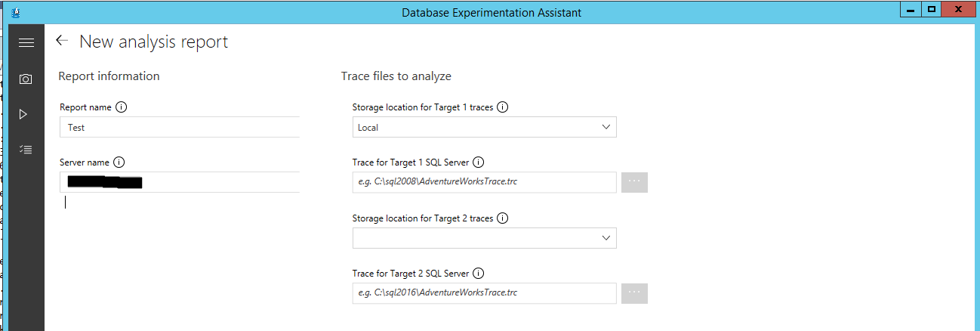980x331 pixels.
Task: Show info for Trace for Target 1 SQL Server
Action: tap(479, 162)
